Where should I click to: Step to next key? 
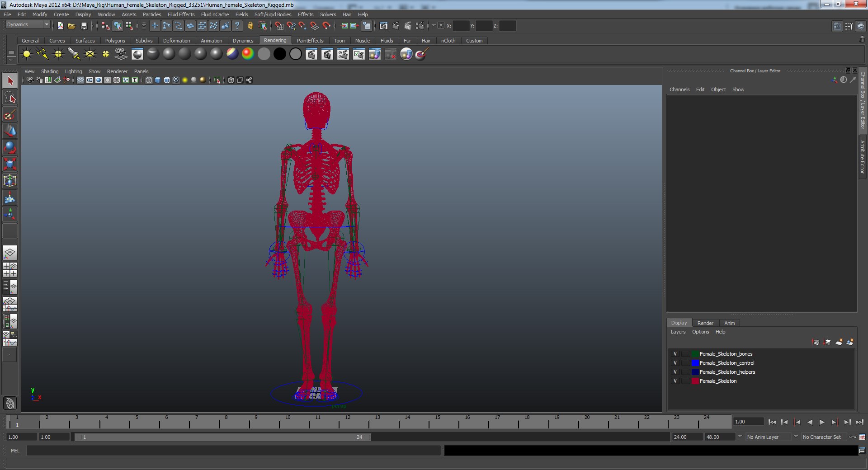click(x=835, y=422)
